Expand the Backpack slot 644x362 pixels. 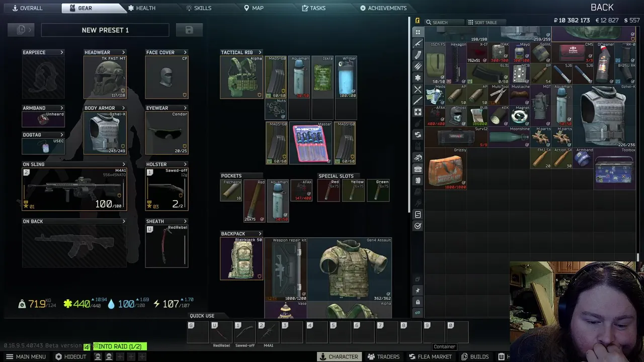[260, 234]
